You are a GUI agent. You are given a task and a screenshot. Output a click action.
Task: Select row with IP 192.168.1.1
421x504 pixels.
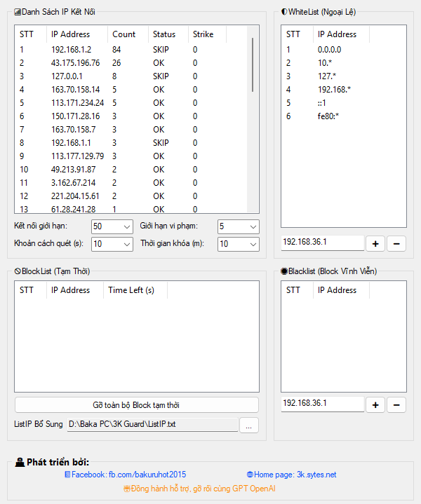coord(131,143)
